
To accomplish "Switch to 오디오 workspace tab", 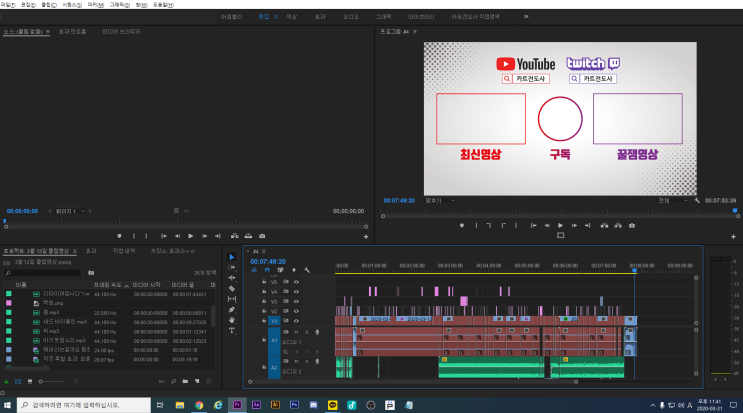I will click(351, 17).
